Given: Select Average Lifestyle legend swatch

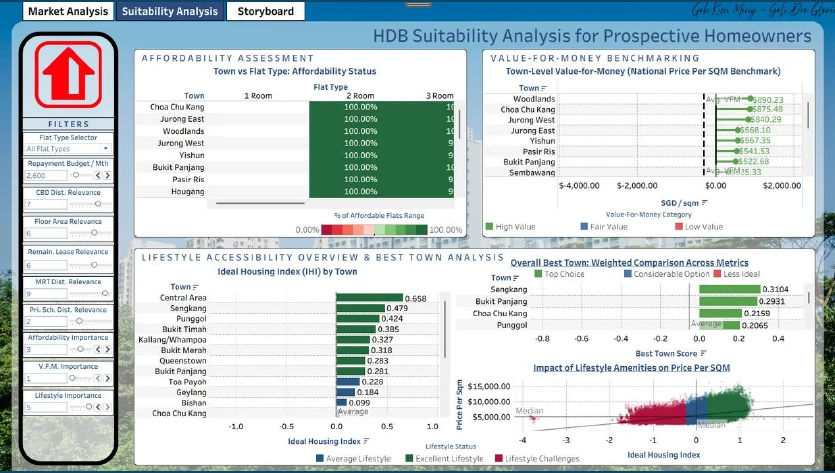Looking at the screenshot, I should (x=320, y=458).
